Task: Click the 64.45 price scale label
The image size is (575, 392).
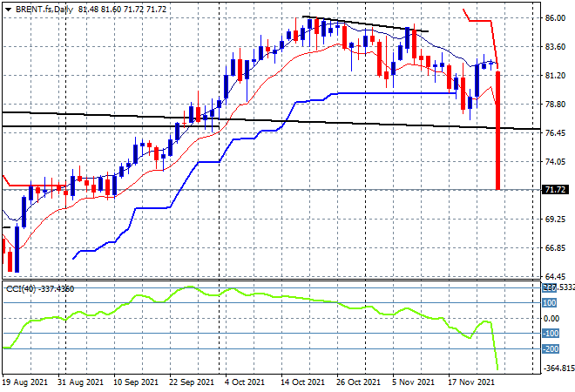Action: pos(555,276)
